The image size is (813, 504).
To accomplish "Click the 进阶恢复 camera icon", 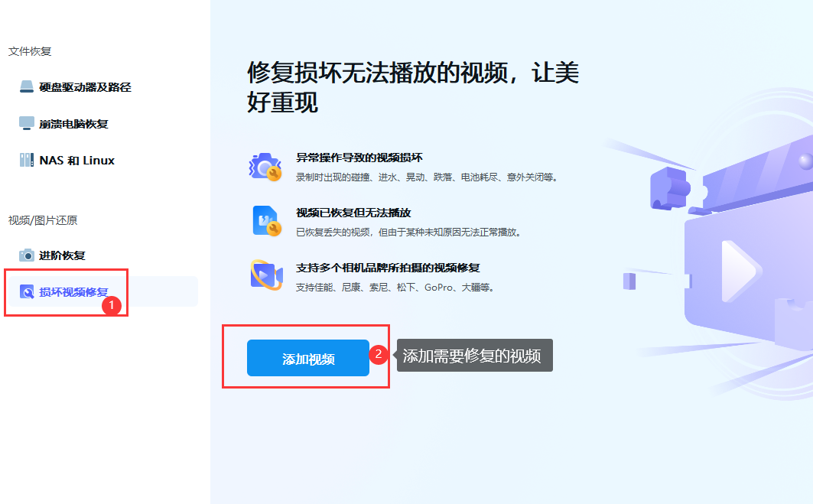I will (26, 257).
